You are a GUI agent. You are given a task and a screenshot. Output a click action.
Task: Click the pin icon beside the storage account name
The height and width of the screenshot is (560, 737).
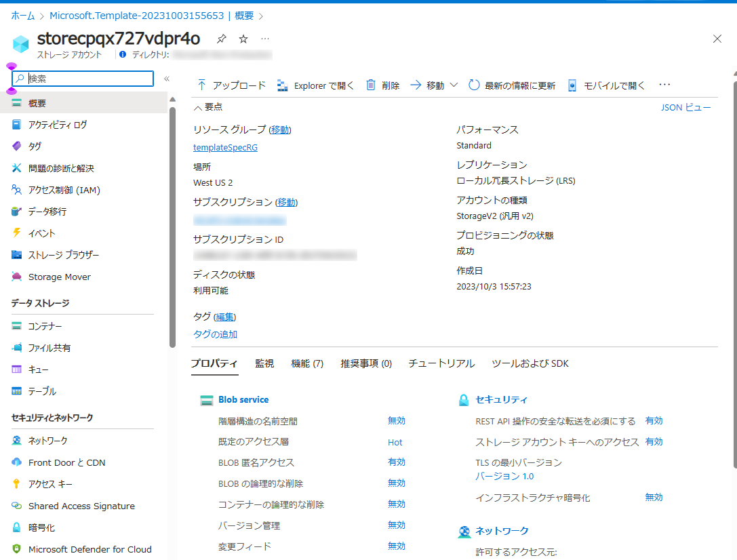(221, 39)
